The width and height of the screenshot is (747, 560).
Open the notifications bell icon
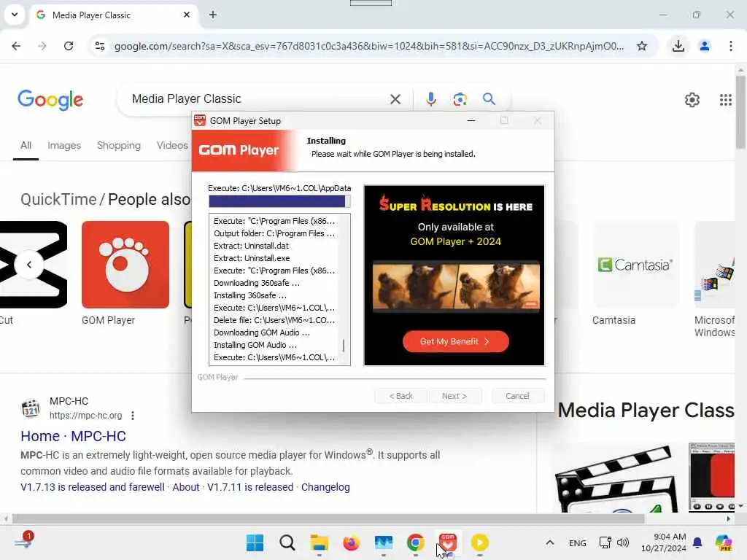pos(697,542)
